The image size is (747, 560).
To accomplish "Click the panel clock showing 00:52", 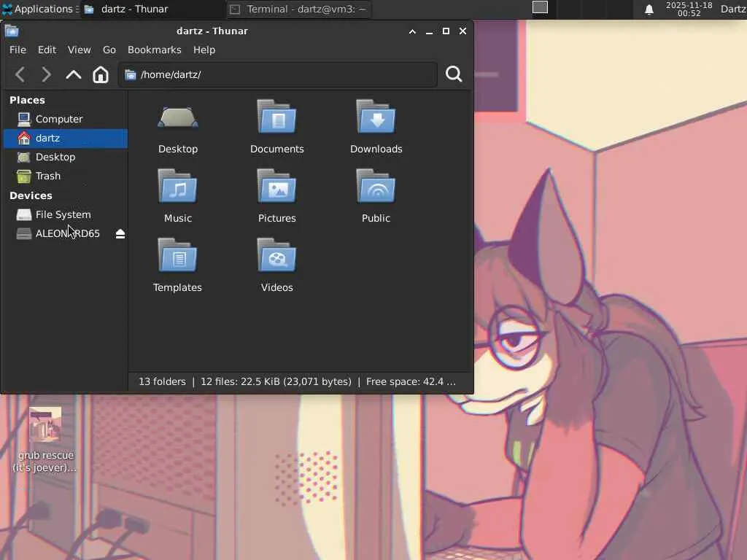I will [x=689, y=9].
